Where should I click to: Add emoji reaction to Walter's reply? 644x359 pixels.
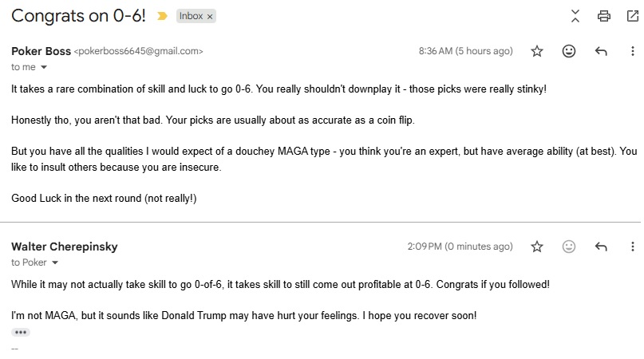click(x=569, y=247)
